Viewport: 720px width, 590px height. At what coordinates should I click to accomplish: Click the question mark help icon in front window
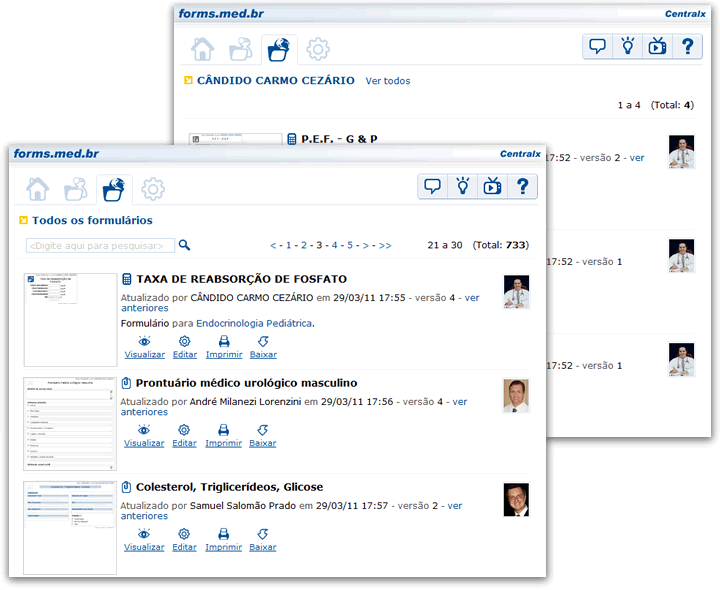click(522, 186)
